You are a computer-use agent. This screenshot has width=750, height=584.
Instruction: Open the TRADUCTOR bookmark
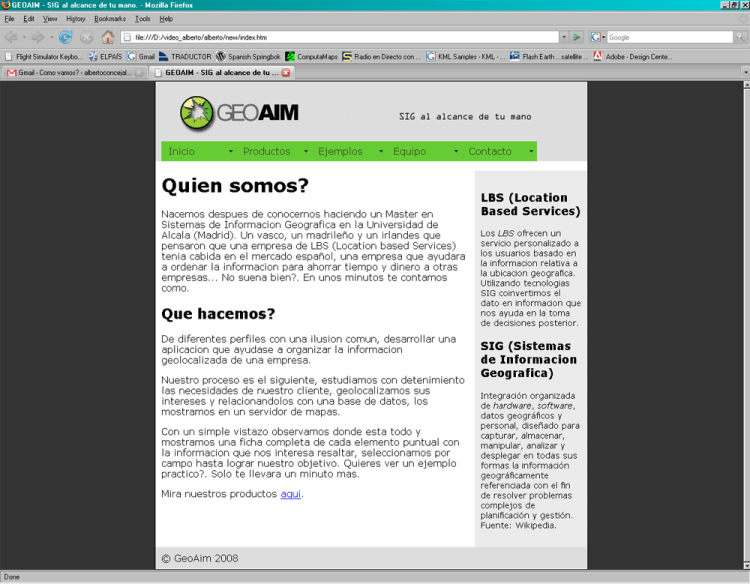click(185, 56)
